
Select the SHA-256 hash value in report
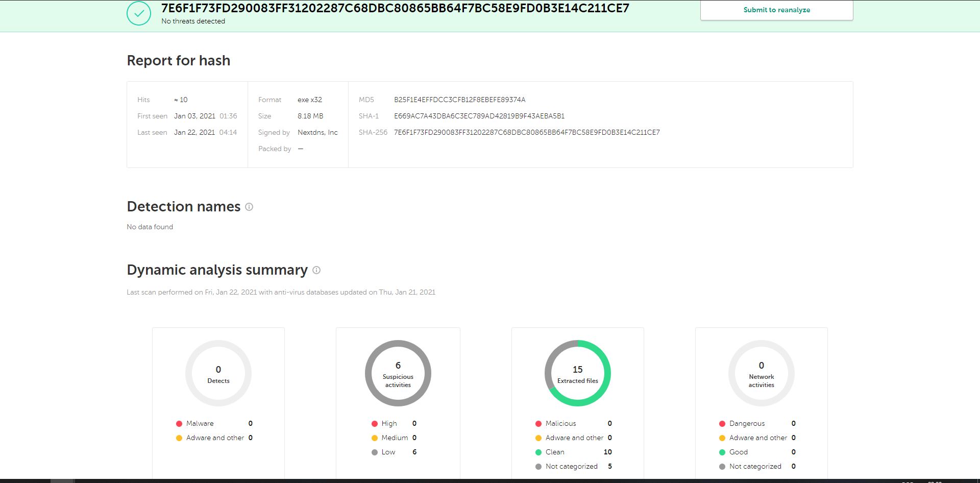527,132
